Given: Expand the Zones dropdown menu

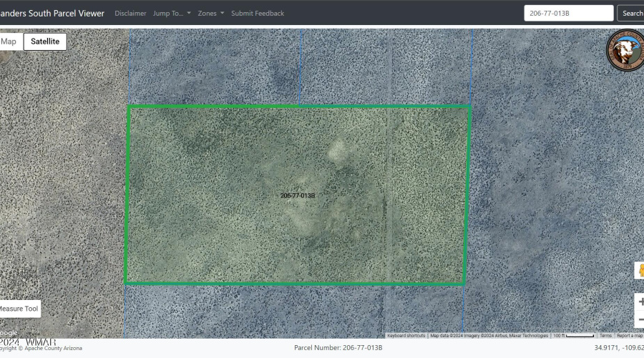Looking at the screenshot, I should tap(210, 13).
